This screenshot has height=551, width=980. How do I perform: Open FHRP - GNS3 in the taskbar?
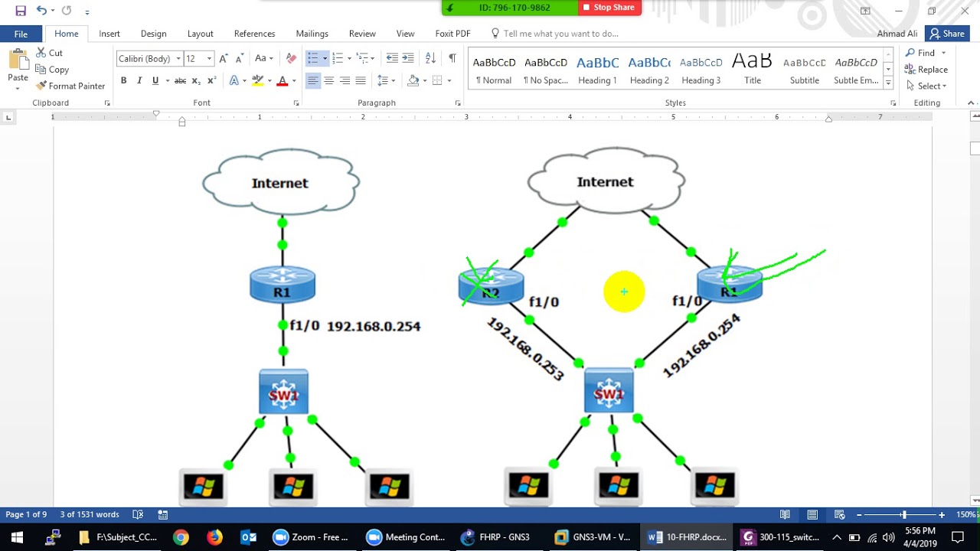click(x=496, y=537)
